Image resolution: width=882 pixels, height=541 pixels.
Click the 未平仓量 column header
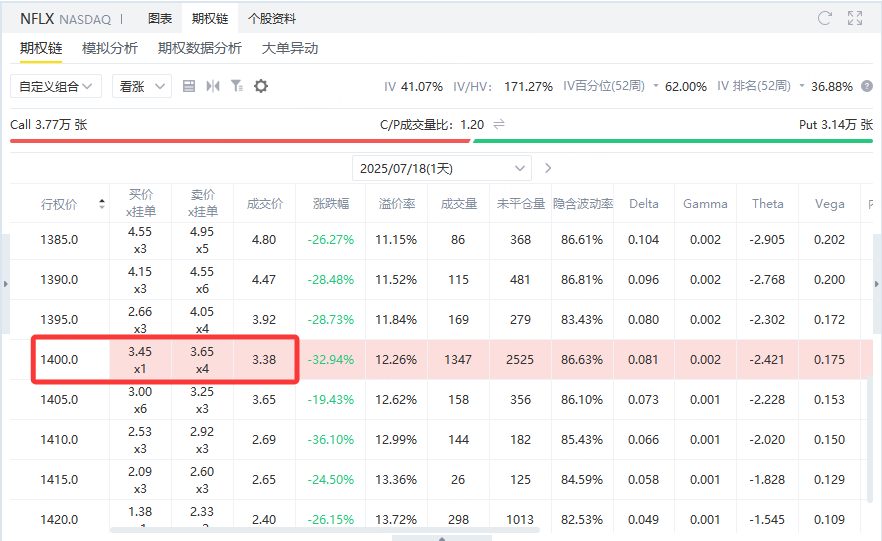(520, 204)
